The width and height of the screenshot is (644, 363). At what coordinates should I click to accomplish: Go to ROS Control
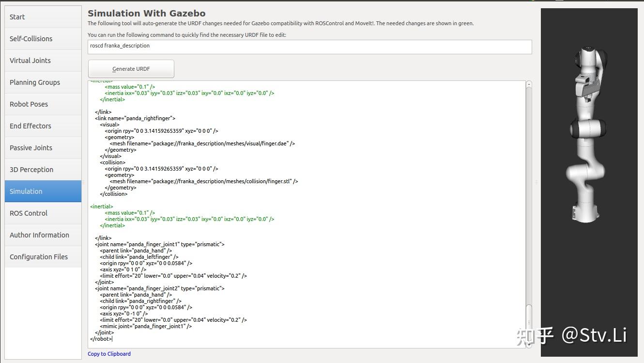coord(43,213)
